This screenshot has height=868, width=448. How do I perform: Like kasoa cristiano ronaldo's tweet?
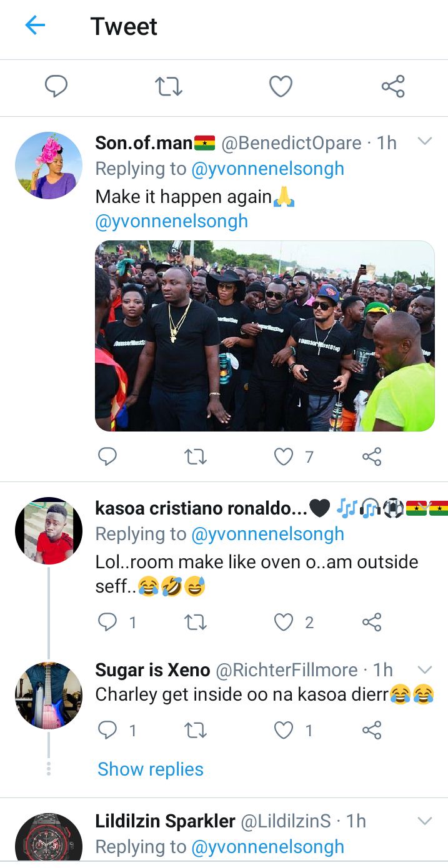click(284, 622)
